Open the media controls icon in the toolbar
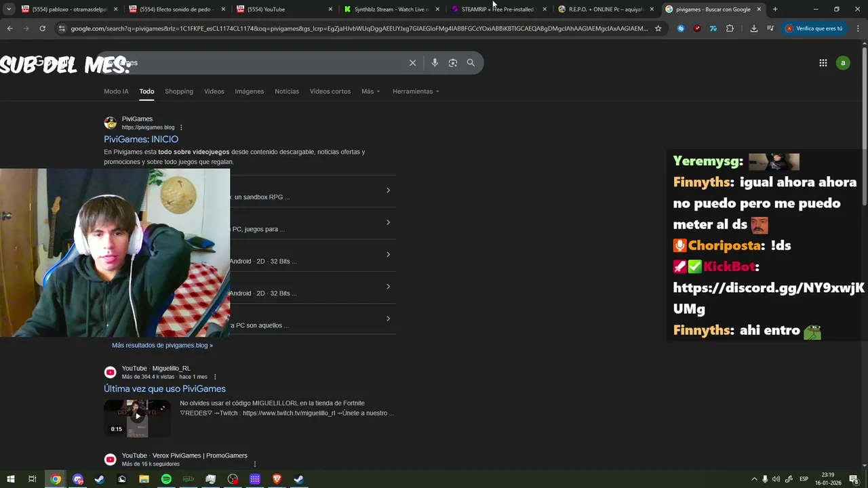 tap(770, 28)
